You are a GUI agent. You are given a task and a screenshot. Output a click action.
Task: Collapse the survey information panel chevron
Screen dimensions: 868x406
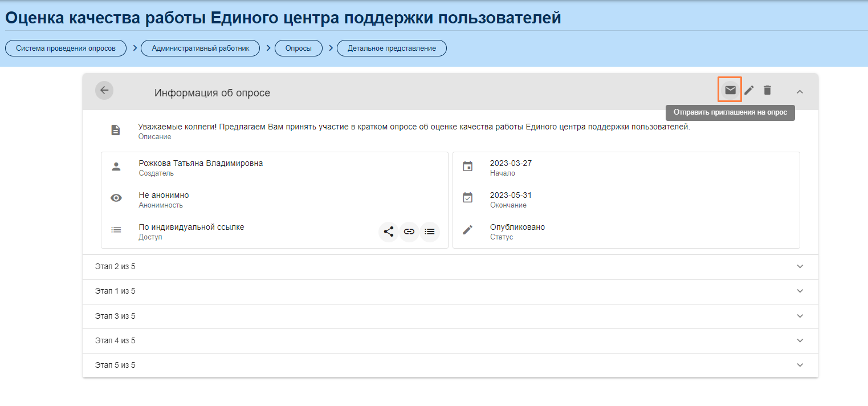coord(800,91)
